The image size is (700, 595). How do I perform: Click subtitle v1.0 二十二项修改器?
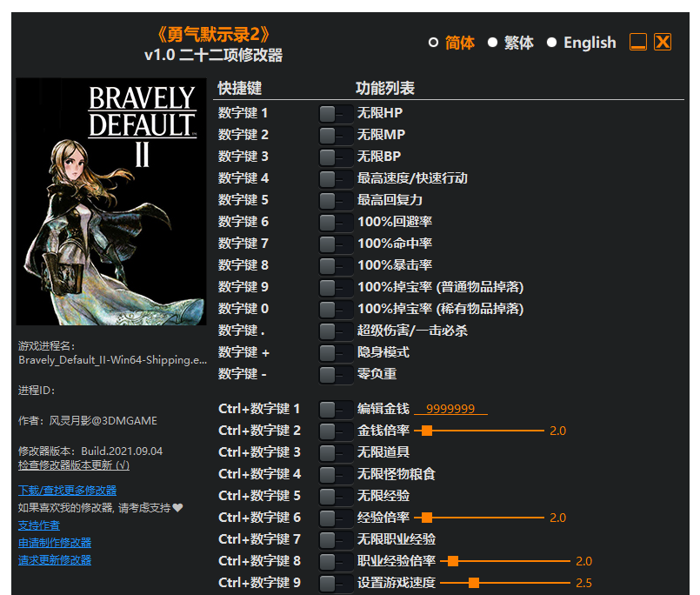213,56
